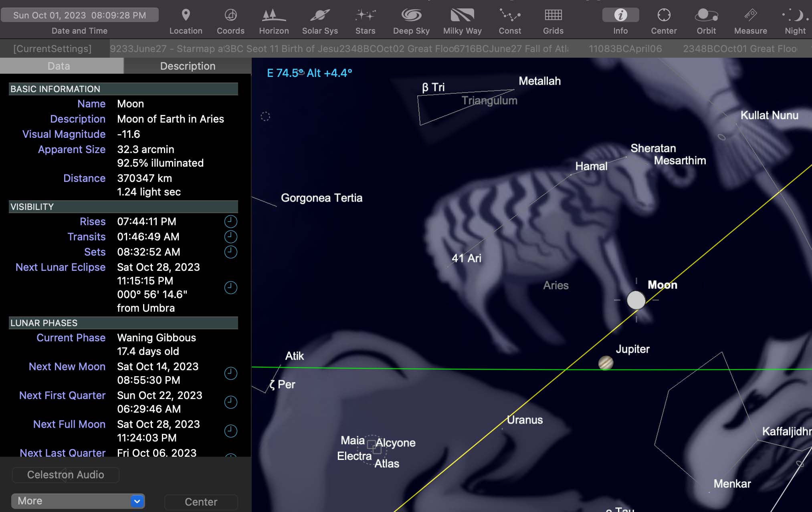Click the Menkar star label
This screenshot has height=512, width=812.
[732, 484]
